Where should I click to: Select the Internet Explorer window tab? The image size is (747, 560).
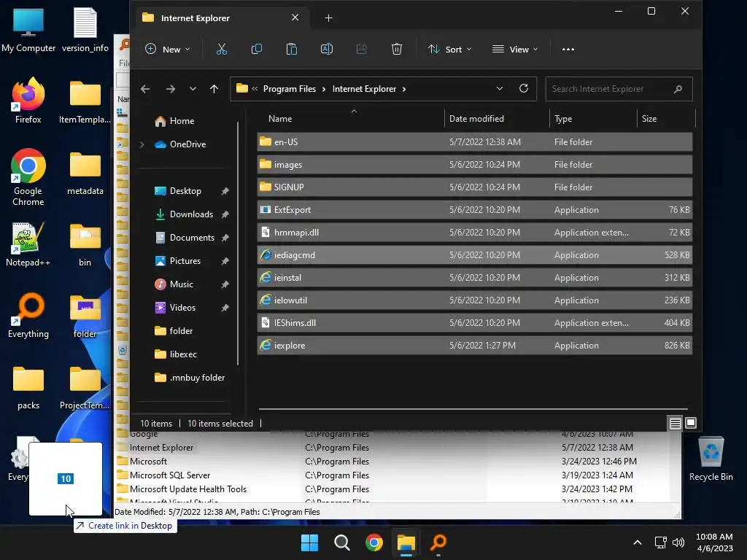[221, 18]
